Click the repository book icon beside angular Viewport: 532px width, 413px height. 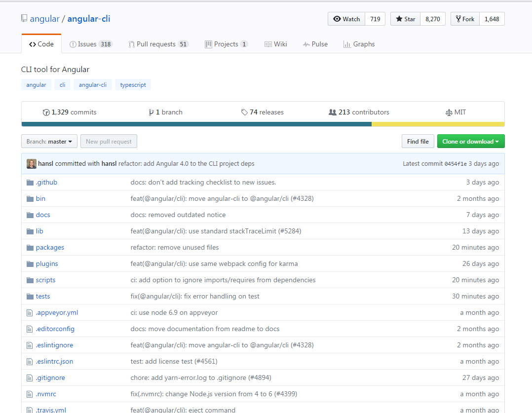tap(24, 18)
